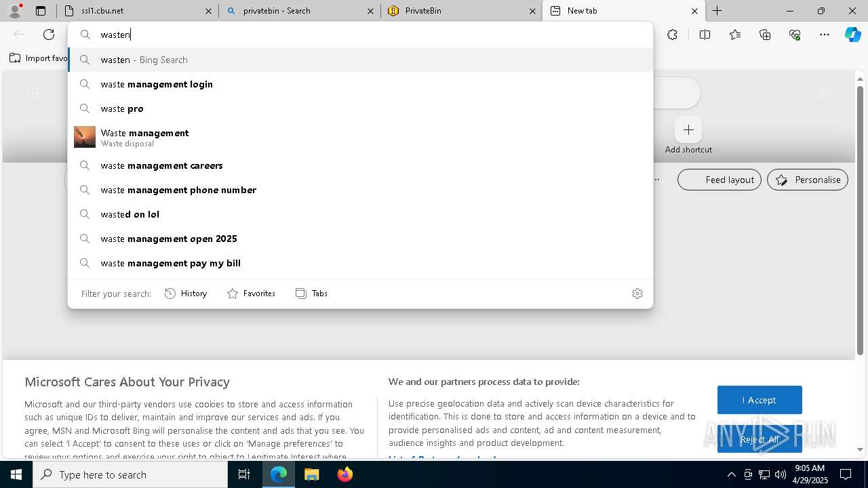The image size is (868, 488).
Task: Close the ssl1.cbu.net tab
Action: [x=208, y=11]
